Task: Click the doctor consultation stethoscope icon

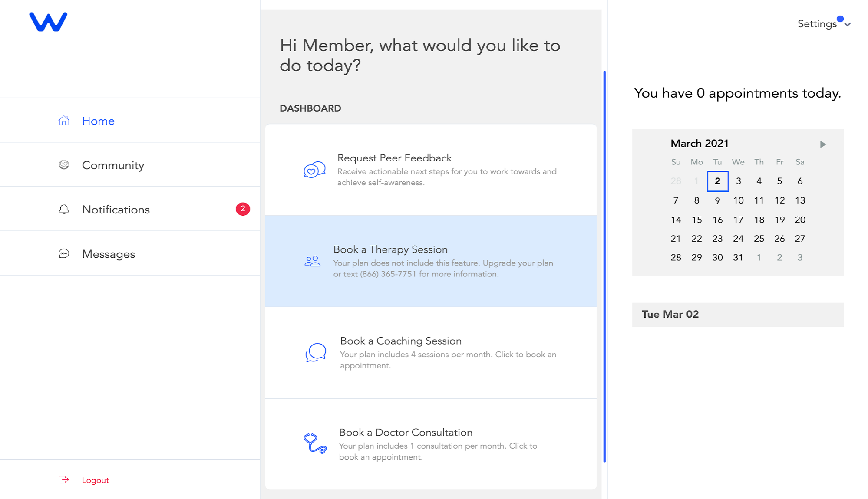Action: pyautogui.click(x=315, y=443)
